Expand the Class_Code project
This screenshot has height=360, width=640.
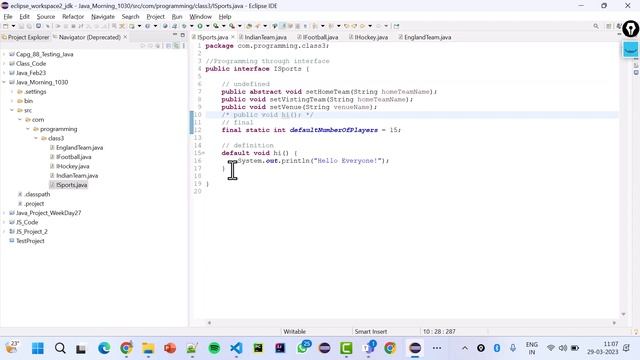[4, 64]
